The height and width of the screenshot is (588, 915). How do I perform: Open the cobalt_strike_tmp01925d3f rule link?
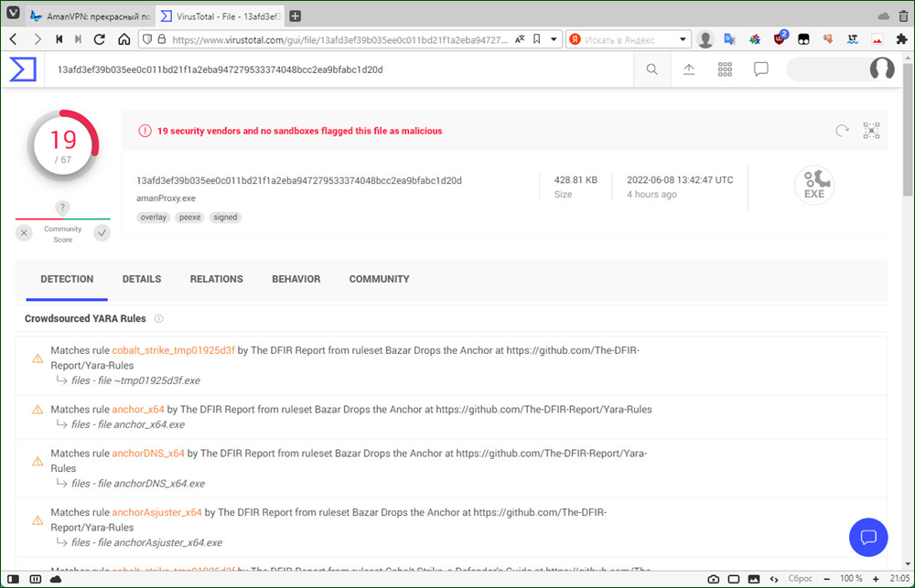(x=173, y=350)
